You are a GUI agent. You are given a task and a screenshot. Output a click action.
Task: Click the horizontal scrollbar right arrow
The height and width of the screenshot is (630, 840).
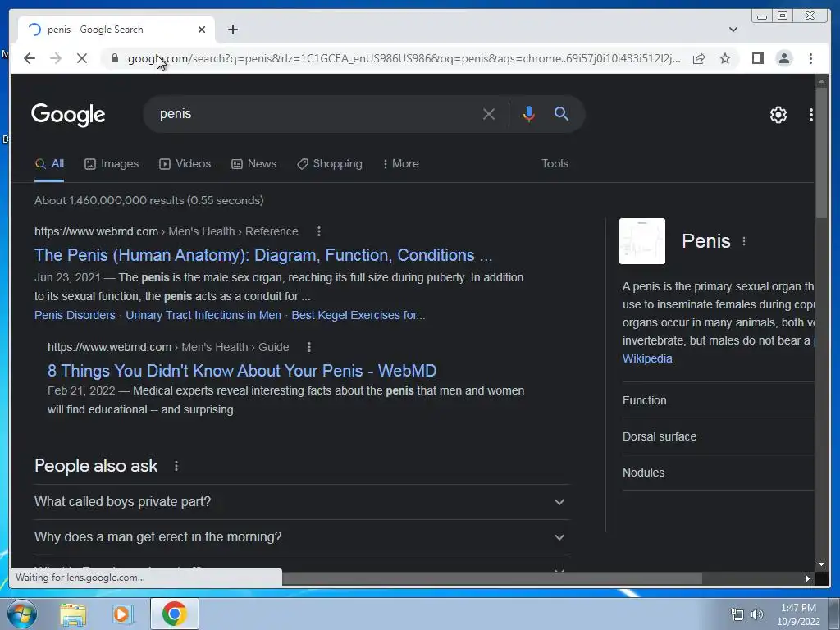[x=807, y=578]
